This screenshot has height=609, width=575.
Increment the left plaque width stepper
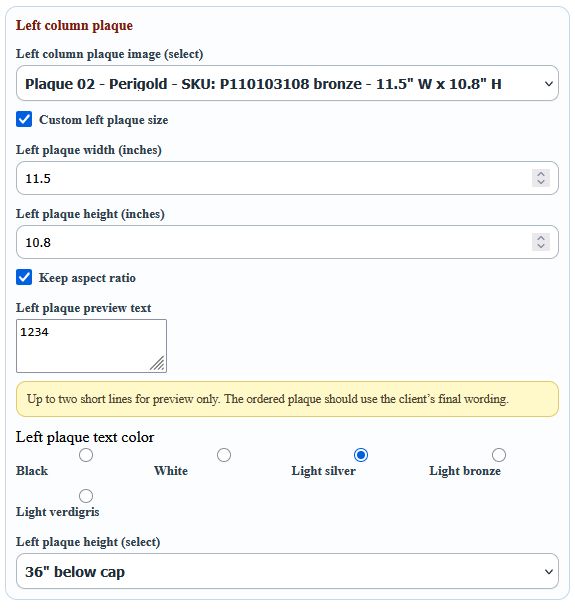coord(540,174)
